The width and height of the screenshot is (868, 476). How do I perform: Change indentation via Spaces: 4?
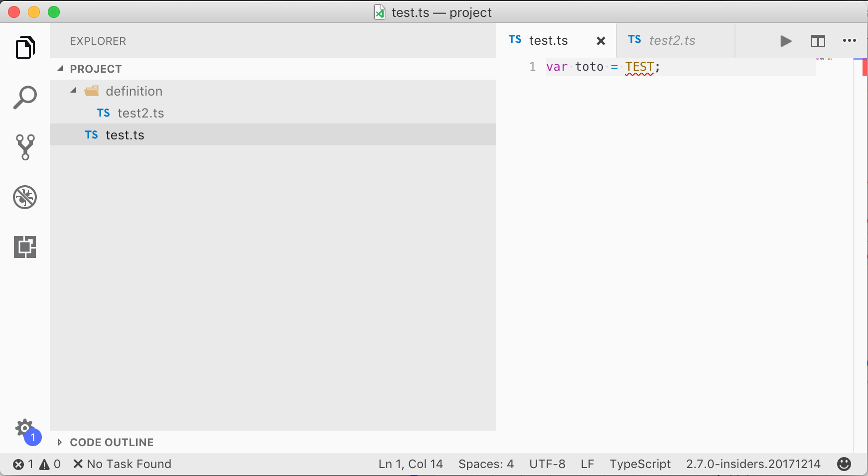click(x=486, y=464)
